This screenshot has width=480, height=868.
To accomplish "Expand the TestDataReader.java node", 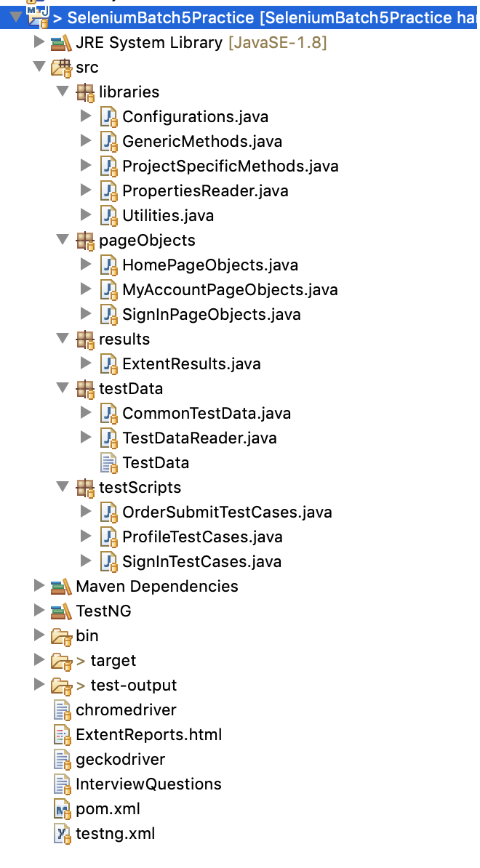I will tap(86, 438).
